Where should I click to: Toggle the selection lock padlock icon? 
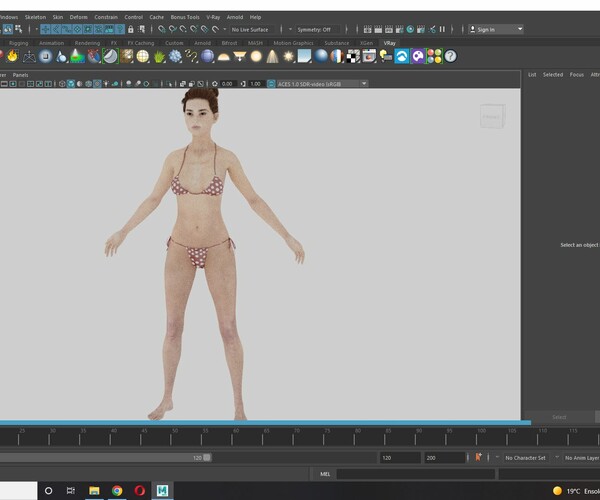coord(130,29)
